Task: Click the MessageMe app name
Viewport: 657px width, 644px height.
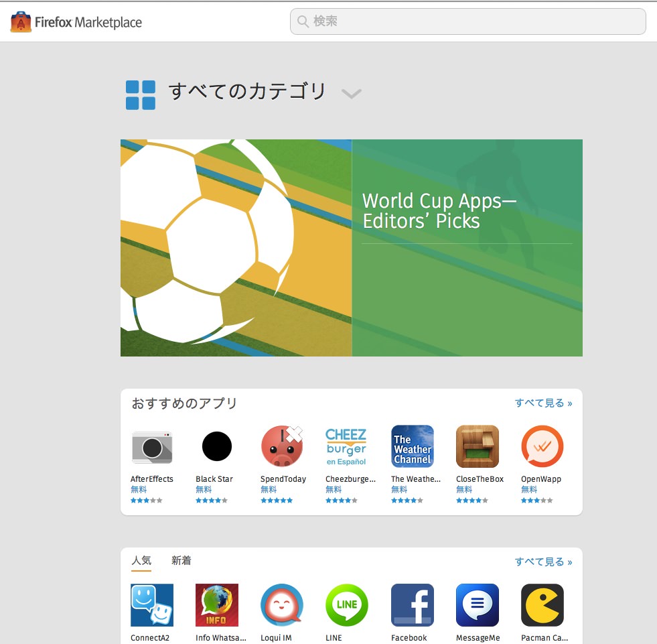Action: (x=478, y=638)
